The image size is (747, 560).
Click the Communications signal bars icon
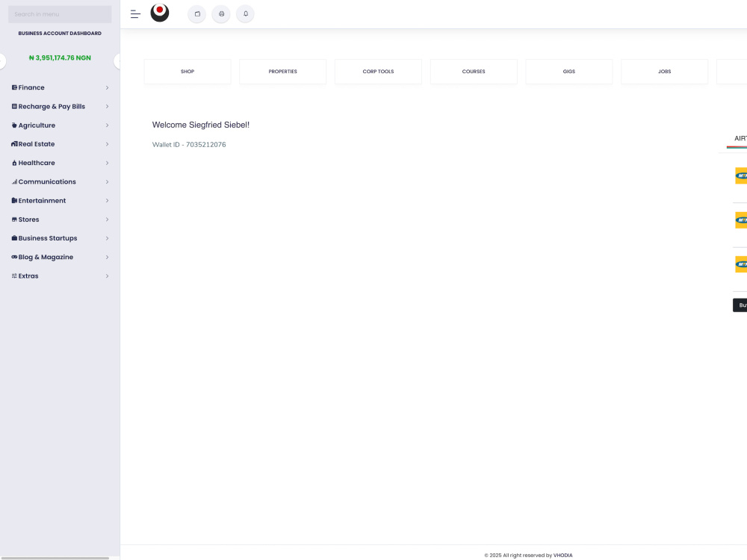(14, 181)
